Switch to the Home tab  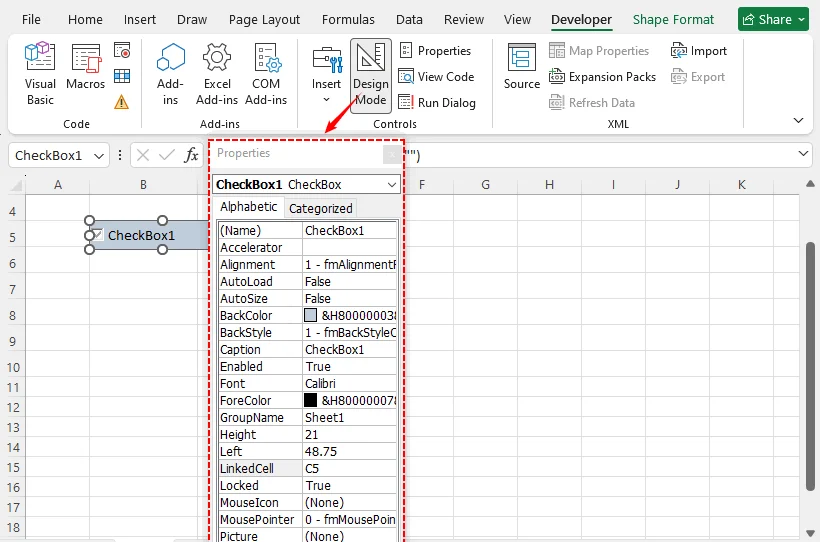[x=85, y=20]
